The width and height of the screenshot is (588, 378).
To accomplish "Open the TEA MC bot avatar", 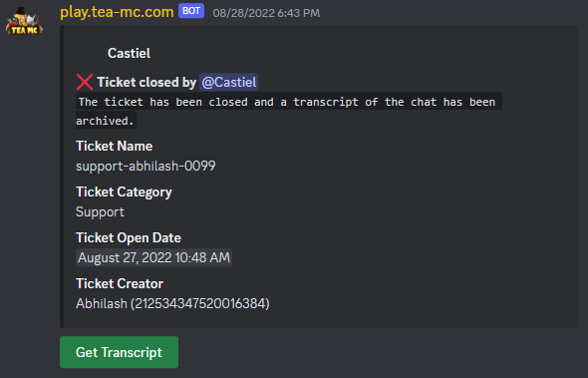I will pos(24,22).
